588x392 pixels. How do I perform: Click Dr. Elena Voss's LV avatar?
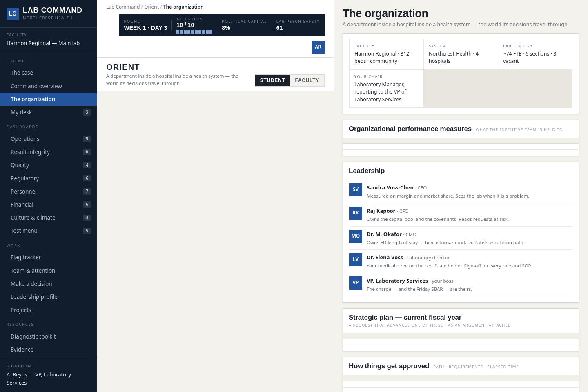356,260
